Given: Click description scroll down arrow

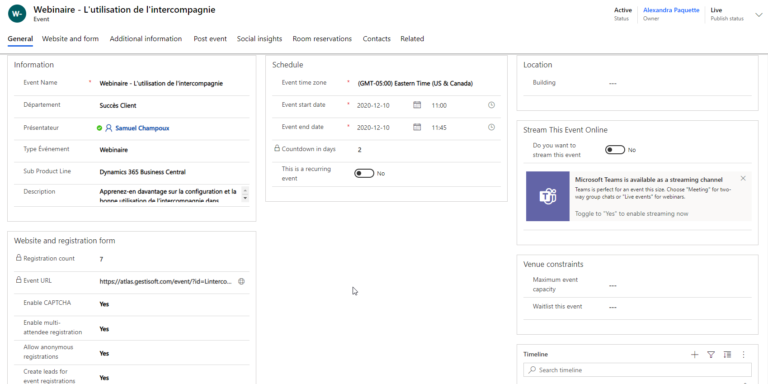Looking at the screenshot, I should pos(245,198).
